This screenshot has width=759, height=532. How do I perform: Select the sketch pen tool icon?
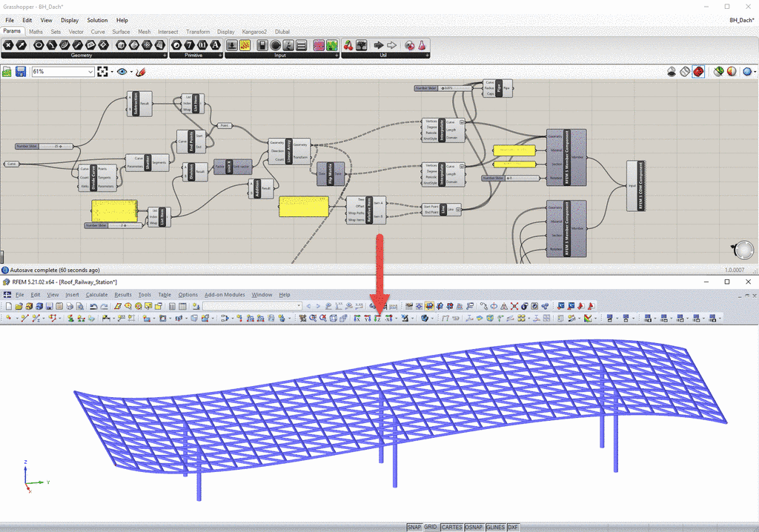[140, 72]
